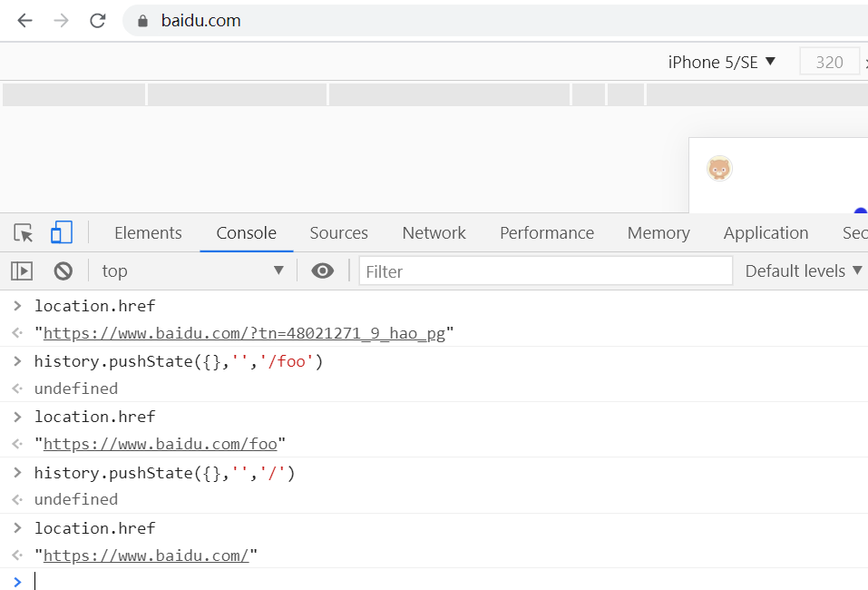
Task: Click the eye live expression icon
Action: point(322,270)
